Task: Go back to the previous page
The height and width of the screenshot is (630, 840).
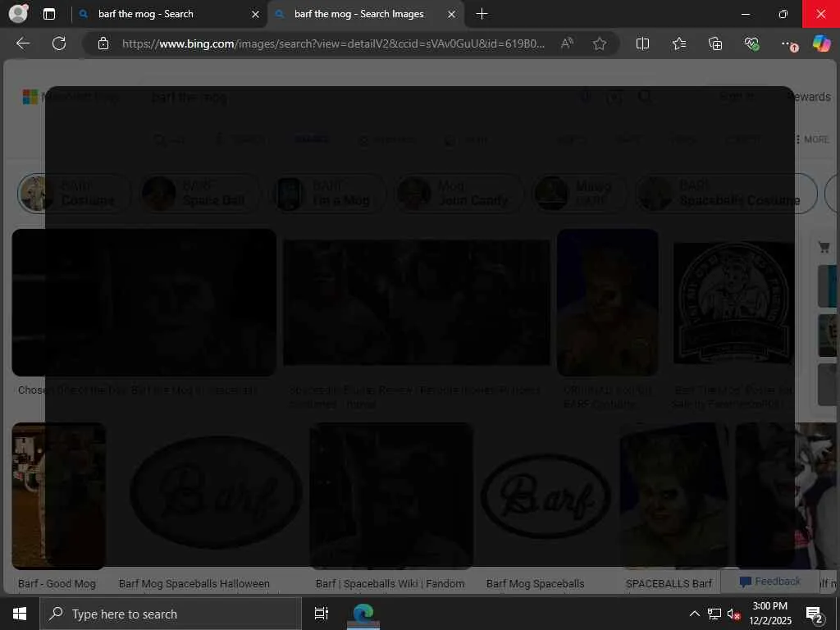Action: pos(23,43)
